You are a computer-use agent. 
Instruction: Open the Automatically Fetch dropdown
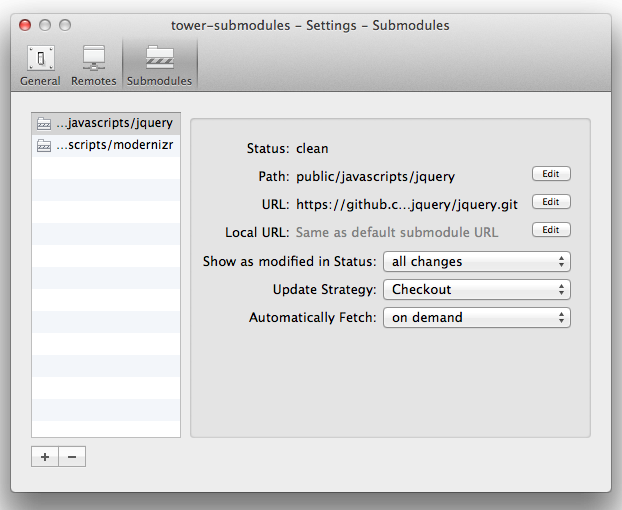(x=476, y=318)
